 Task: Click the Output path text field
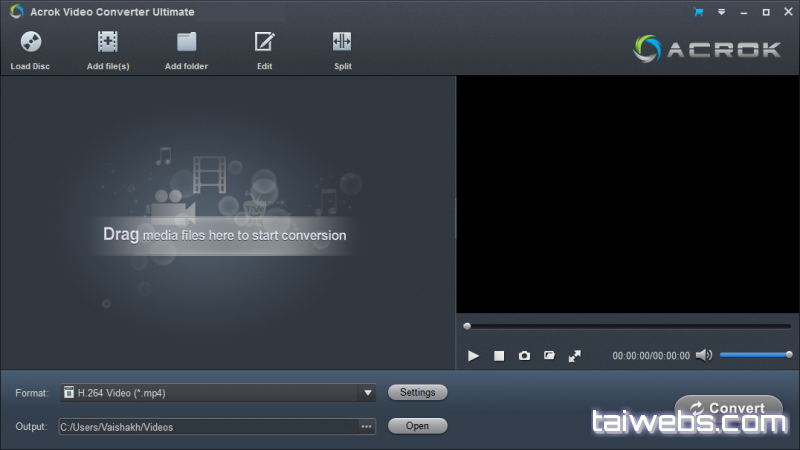click(x=207, y=427)
